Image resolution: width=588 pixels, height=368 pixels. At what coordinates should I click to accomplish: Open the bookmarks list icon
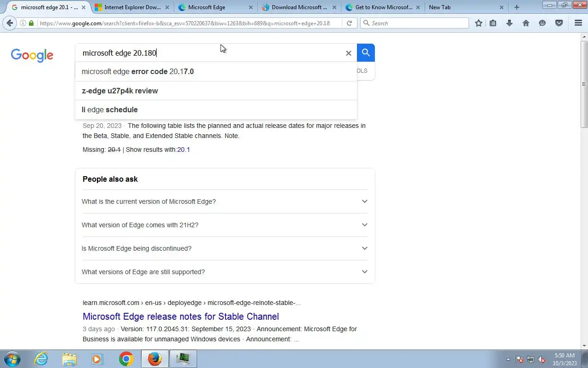coord(493,23)
